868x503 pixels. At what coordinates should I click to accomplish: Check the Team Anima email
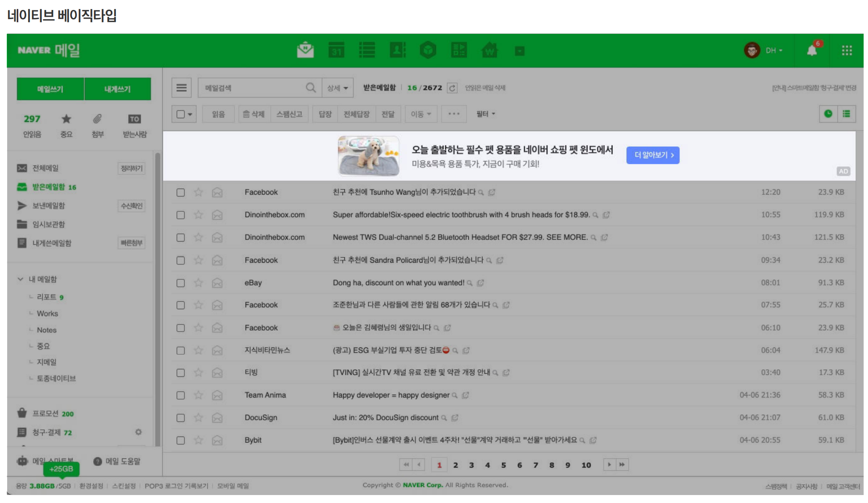pos(181,395)
